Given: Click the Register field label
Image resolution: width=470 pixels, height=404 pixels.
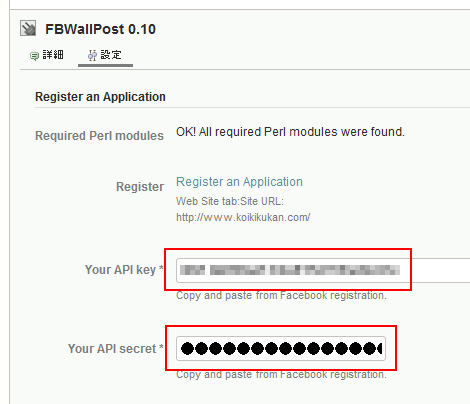Looking at the screenshot, I should point(140,187).
